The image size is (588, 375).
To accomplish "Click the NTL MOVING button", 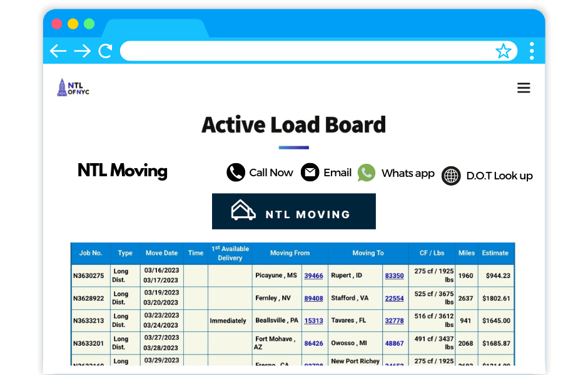I will [294, 211].
